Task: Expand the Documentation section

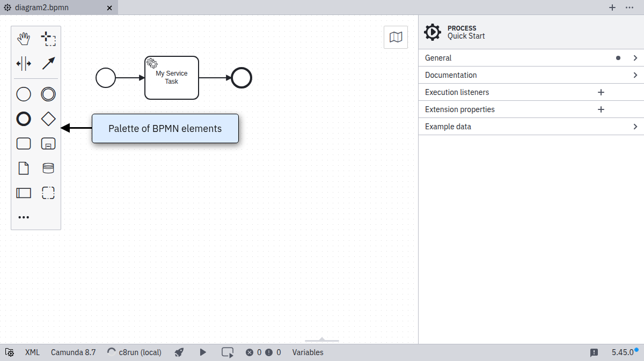Action: click(x=531, y=75)
